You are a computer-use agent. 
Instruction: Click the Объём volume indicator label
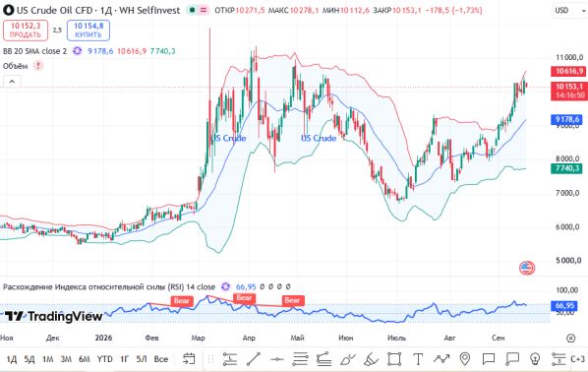point(16,66)
